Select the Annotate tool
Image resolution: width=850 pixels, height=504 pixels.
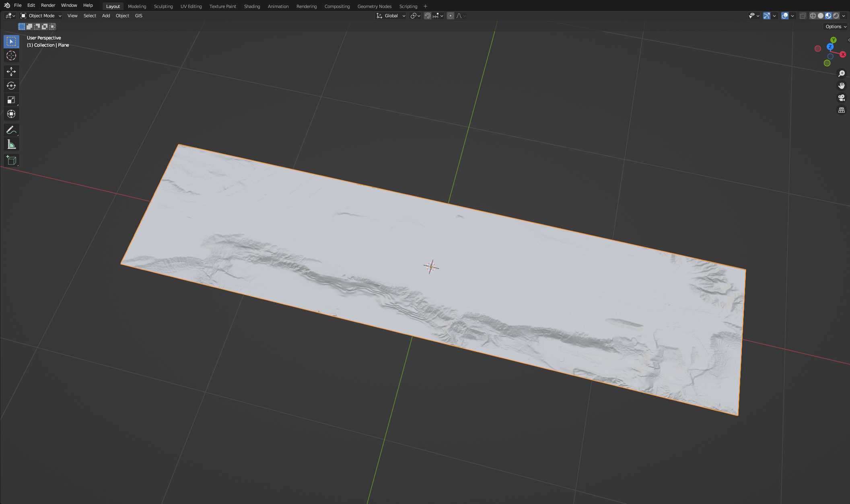pos(11,130)
